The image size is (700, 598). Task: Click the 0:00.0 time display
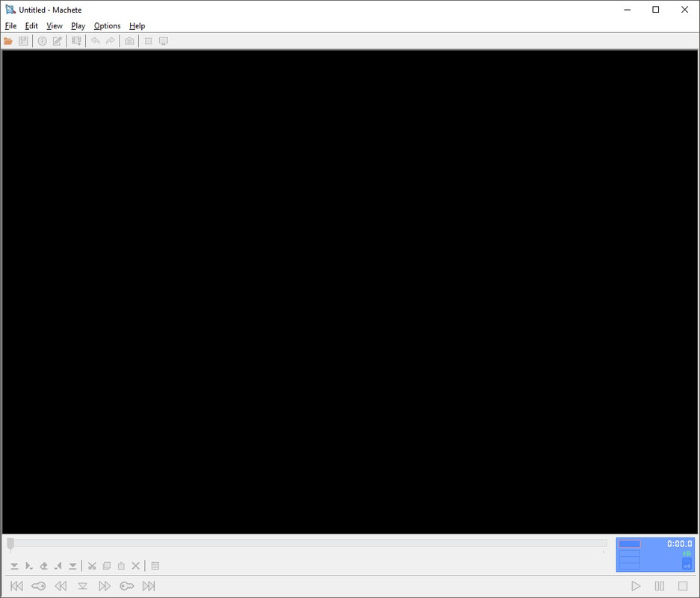pyautogui.click(x=680, y=543)
